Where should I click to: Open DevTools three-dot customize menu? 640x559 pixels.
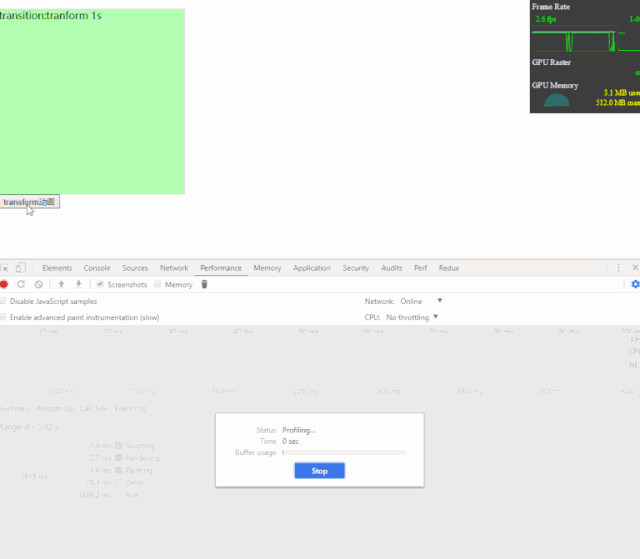point(618,268)
